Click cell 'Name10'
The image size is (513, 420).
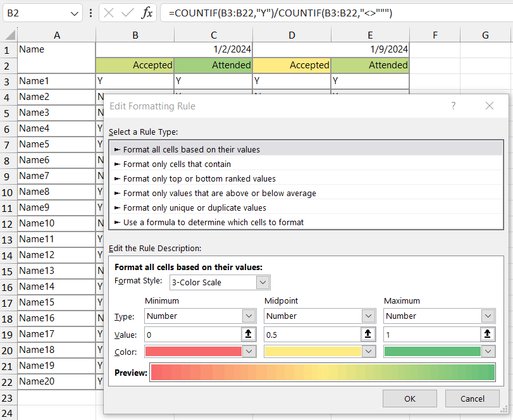(x=56, y=223)
